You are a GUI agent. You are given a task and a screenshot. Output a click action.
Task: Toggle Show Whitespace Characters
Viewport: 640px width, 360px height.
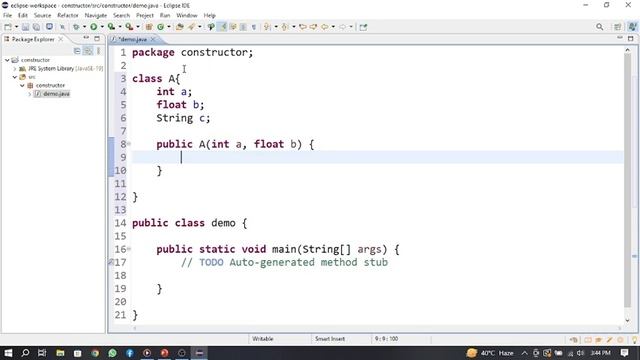[x=254, y=27]
